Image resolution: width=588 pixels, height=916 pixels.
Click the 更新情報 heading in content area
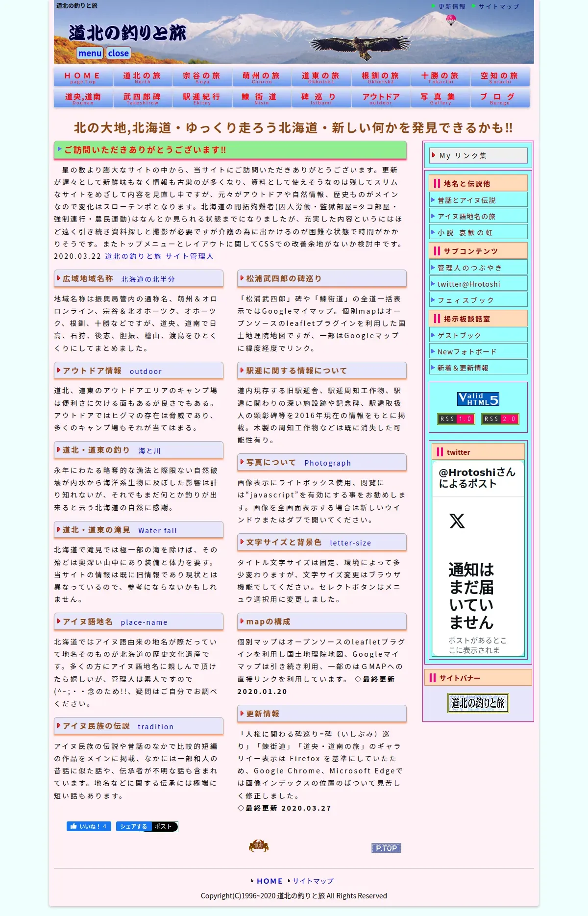pyautogui.click(x=322, y=714)
